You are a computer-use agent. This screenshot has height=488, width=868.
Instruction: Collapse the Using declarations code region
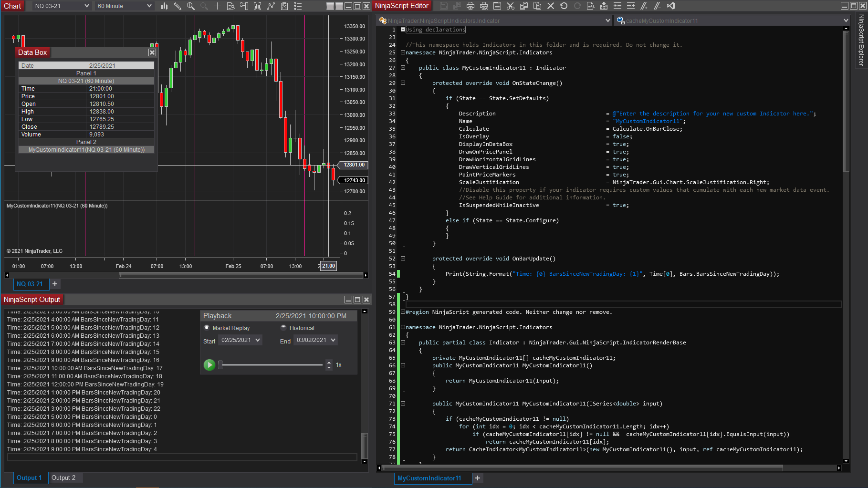pos(403,30)
